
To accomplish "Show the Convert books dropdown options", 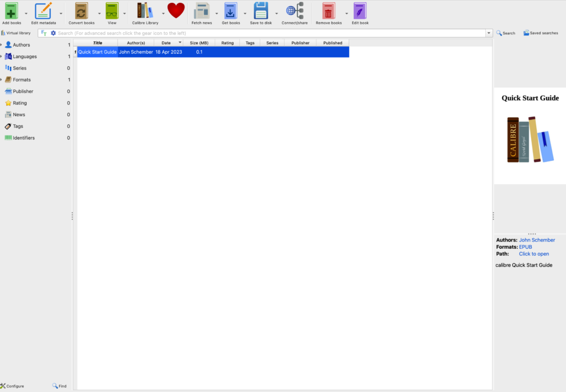I will [x=99, y=14].
